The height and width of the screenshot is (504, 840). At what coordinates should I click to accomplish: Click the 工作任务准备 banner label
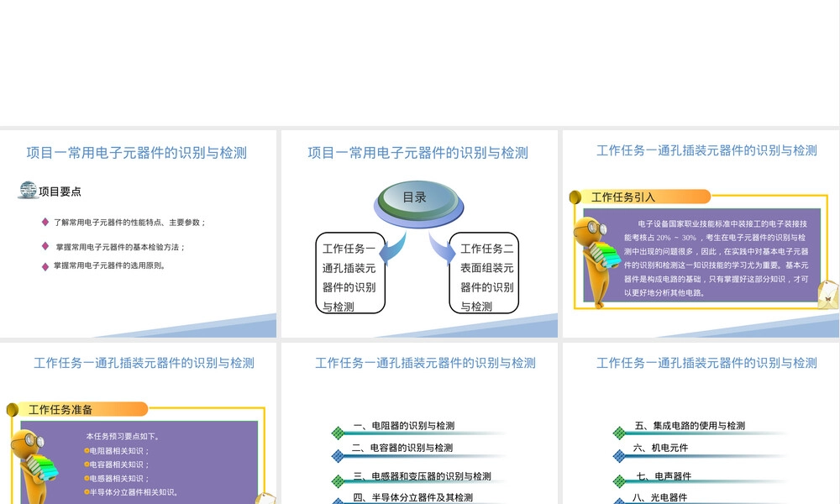tap(60, 410)
